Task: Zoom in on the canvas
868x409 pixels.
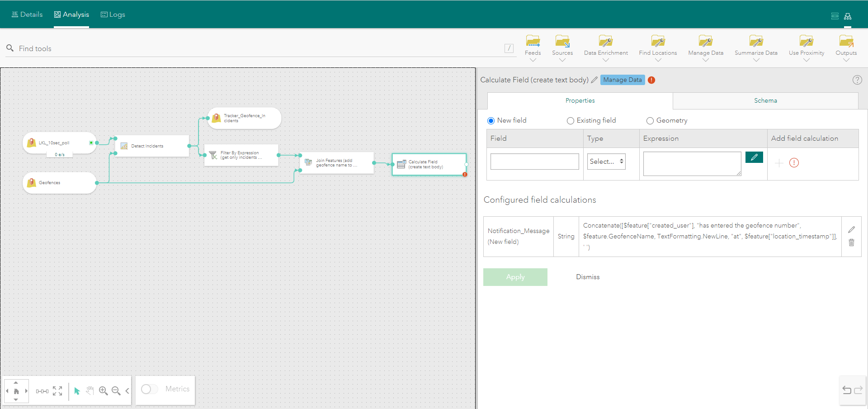Action: click(103, 391)
